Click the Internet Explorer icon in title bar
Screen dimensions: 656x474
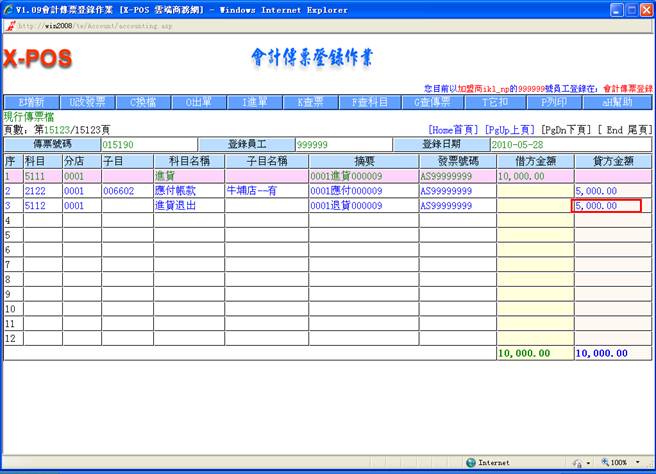click(9, 9)
